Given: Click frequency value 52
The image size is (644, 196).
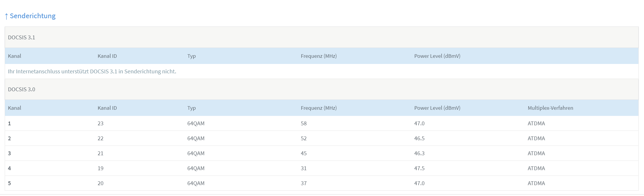Looking at the screenshot, I should 304,138.
